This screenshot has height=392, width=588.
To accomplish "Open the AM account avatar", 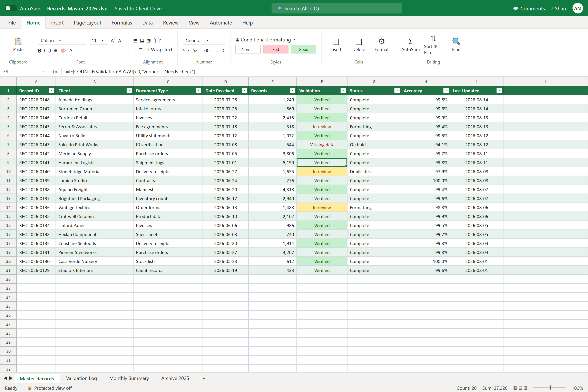I will 578,8.
